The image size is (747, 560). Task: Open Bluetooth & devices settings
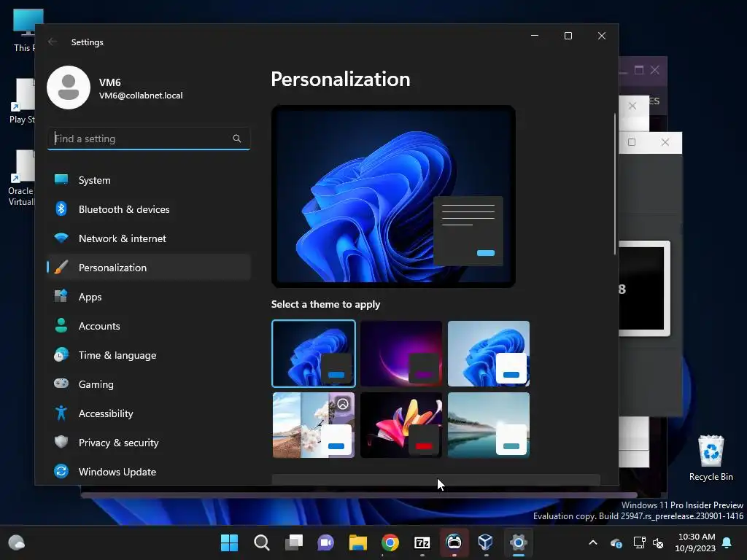point(149,209)
